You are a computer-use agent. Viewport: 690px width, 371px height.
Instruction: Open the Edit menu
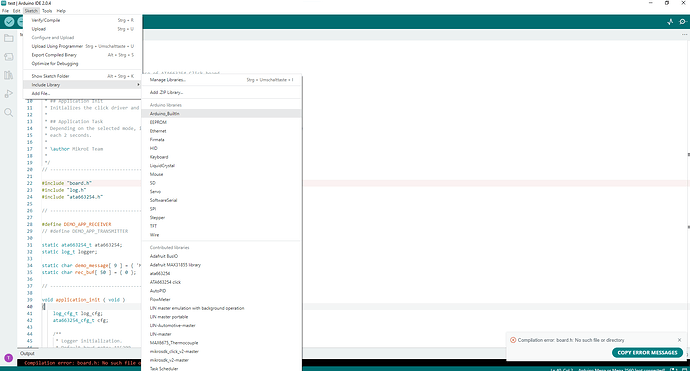point(17,11)
